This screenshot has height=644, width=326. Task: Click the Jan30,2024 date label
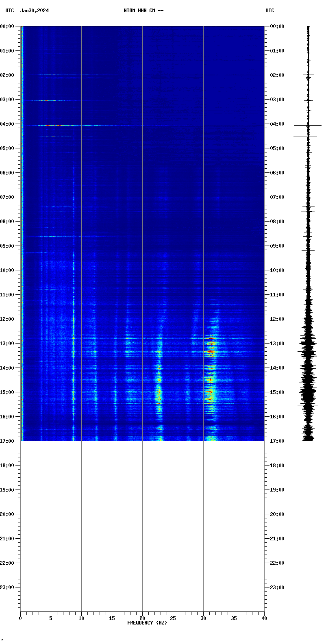tap(35, 11)
